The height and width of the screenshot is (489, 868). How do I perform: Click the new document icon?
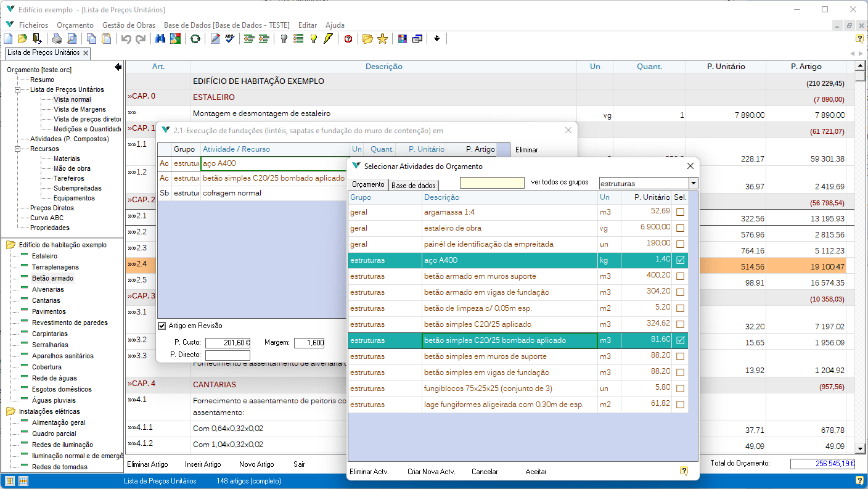tap(8, 39)
